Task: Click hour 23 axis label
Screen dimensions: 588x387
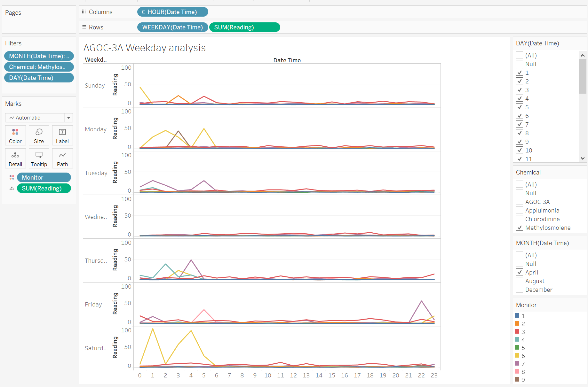Action: pos(434,375)
